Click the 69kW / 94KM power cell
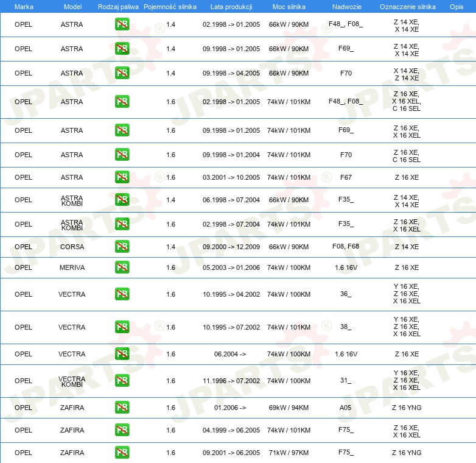This screenshot has width=476, height=463. click(289, 408)
